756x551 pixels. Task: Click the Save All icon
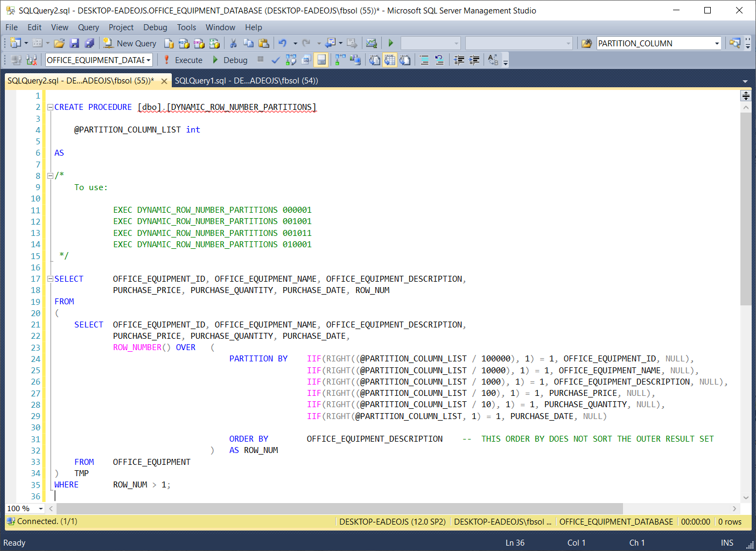[x=89, y=44]
